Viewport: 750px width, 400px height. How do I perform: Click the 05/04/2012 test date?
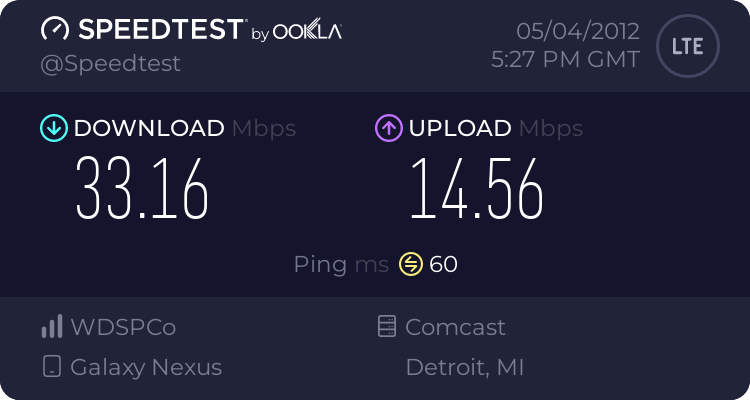580,31
